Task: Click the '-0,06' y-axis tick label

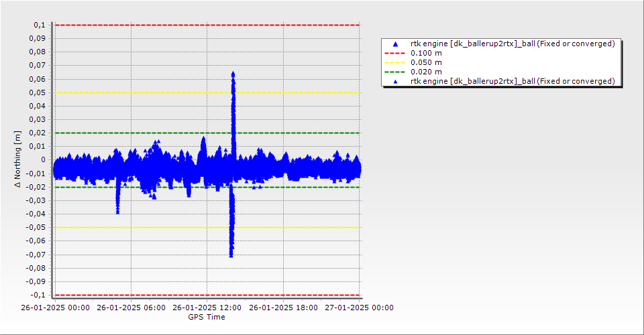Action: [36, 241]
